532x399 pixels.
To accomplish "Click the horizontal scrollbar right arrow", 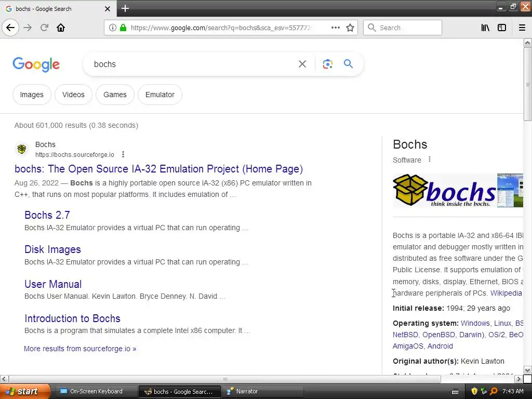I will click(518, 379).
